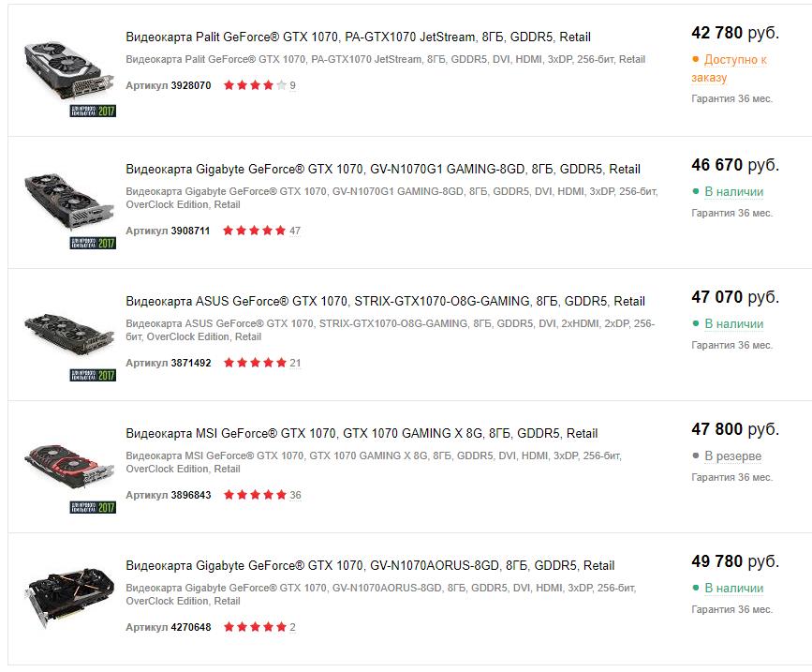Screen dimensions: 812x672
Task: Click the 2017 badge under the Palit card
Action: click(93, 111)
